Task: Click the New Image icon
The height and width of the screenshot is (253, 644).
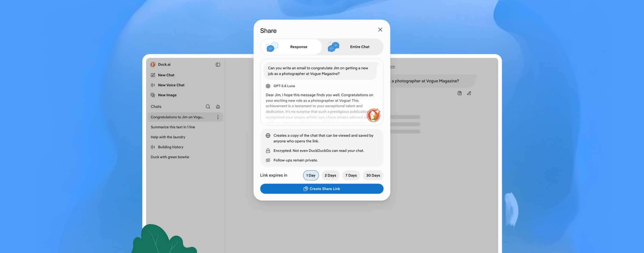Action: [153, 95]
